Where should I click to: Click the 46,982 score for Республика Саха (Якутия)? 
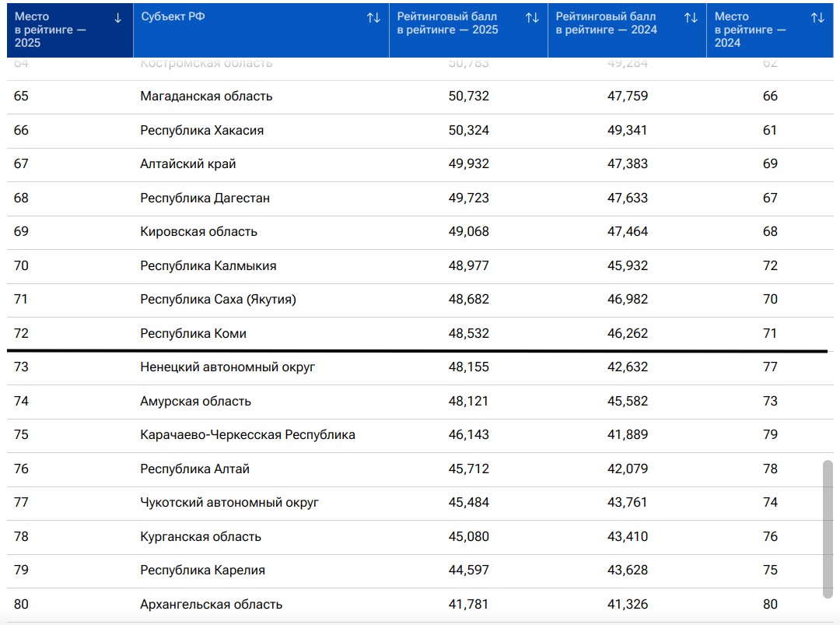[627, 300]
